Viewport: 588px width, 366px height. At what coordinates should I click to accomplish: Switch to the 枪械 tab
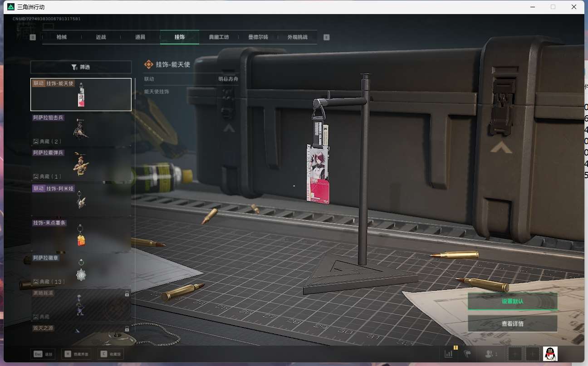click(x=62, y=37)
